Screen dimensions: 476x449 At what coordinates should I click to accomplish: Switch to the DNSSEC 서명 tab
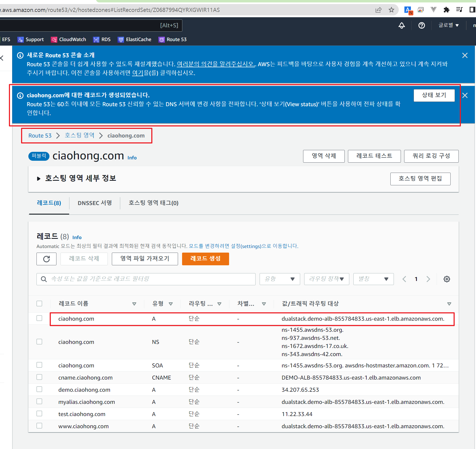point(95,203)
